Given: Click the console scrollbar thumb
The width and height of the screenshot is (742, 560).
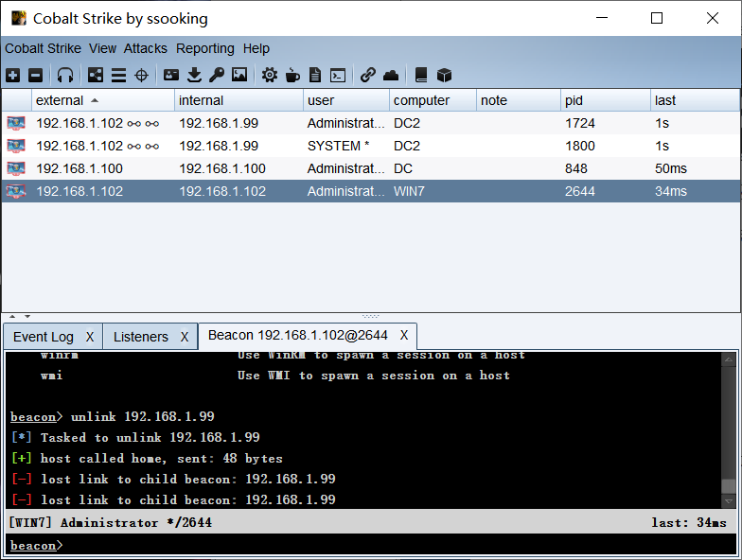Looking at the screenshot, I should [x=729, y=486].
